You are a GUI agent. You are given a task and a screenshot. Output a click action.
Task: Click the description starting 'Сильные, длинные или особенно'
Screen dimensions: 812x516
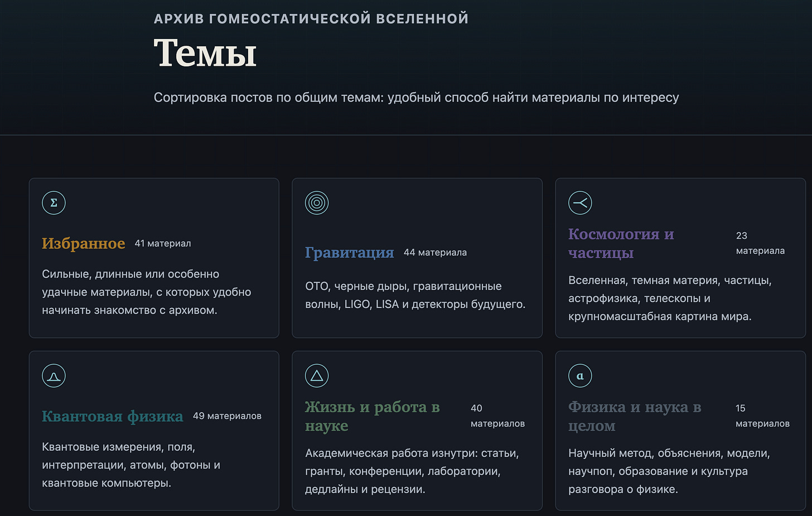click(147, 292)
